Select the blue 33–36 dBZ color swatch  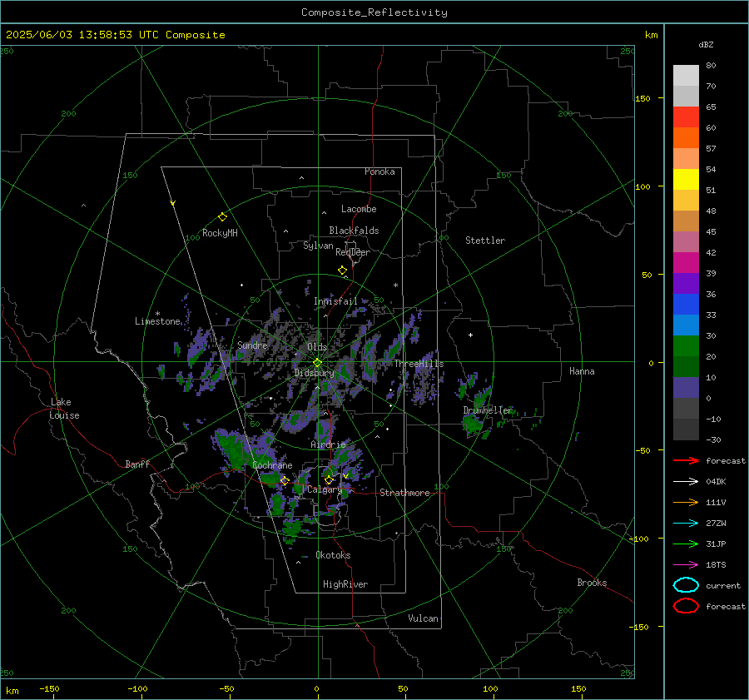[686, 305]
